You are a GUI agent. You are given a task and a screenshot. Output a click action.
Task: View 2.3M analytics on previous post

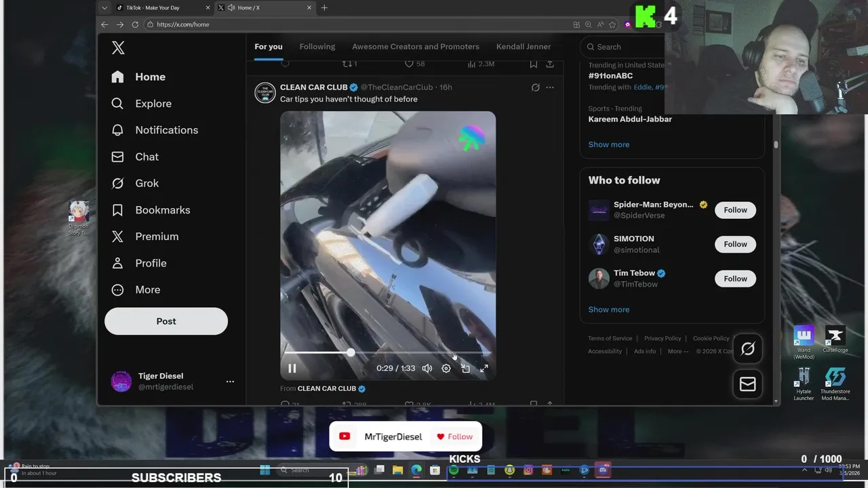pyautogui.click(x=481, y=64)
